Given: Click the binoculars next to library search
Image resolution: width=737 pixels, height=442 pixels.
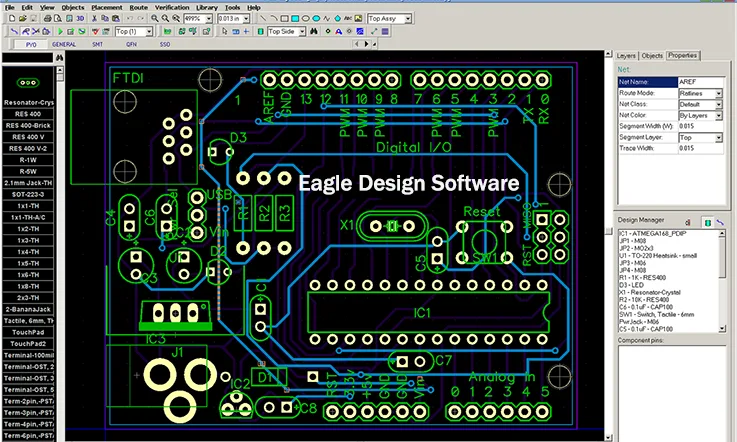Looking at the screenshot, I should (59, 57).
